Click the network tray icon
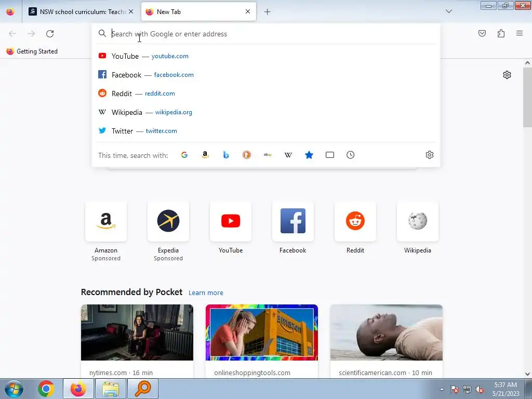Image resolution: width=532 pixels, height=399 pixels. click(467, 390)
